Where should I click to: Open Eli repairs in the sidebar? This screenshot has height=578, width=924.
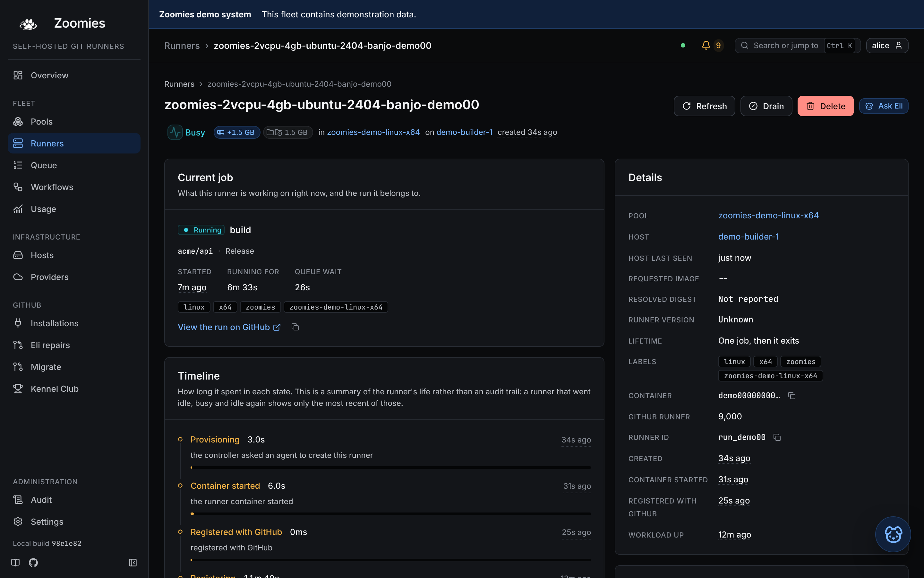point(74,345)
